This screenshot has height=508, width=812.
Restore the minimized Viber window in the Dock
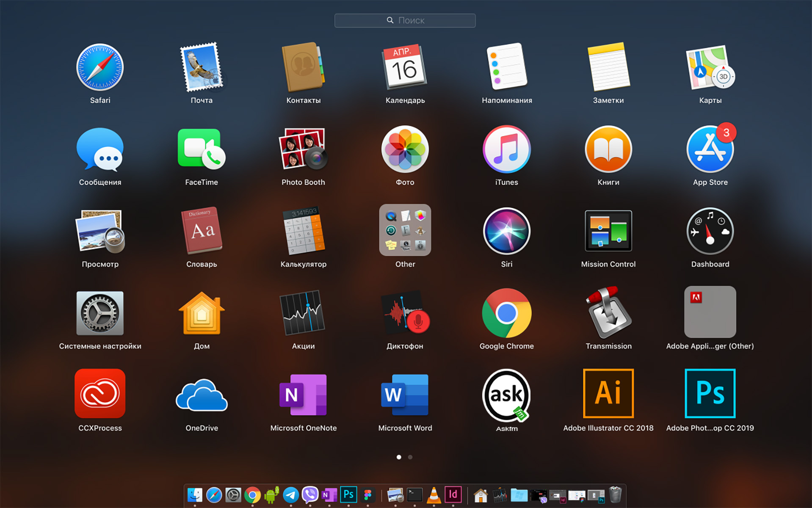tap(539, 496)
